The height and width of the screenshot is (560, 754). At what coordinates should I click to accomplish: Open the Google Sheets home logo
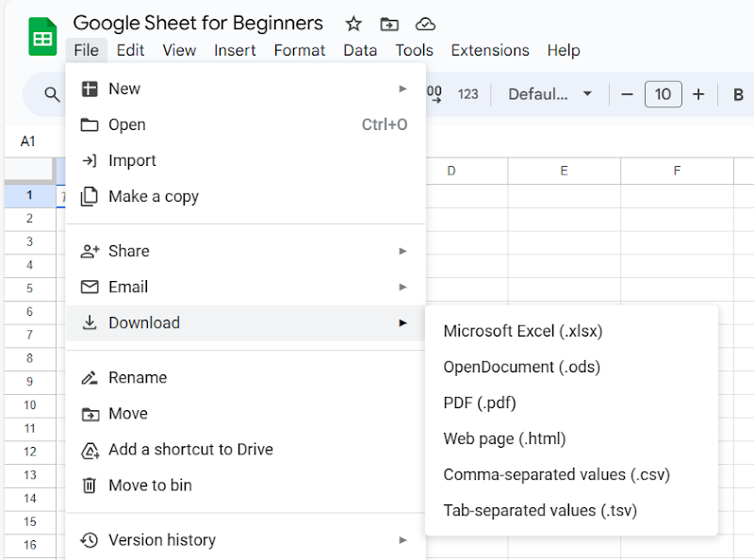click(42, 37)
